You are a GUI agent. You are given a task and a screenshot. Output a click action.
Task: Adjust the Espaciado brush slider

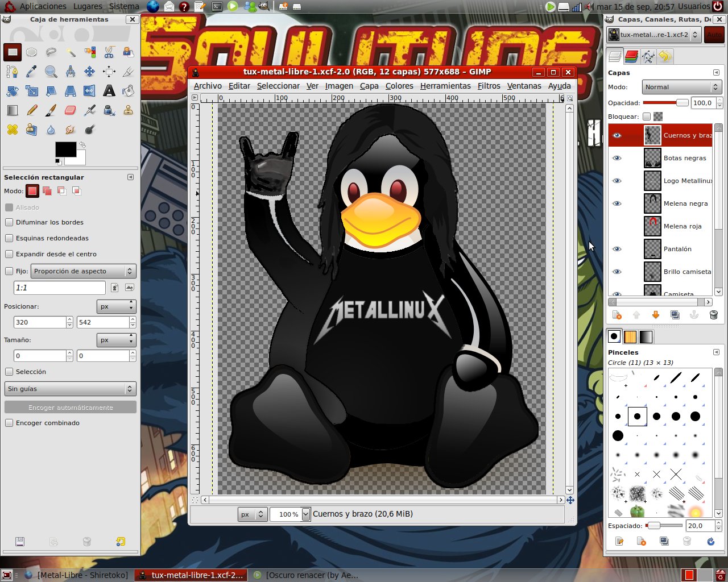(665, 526)
